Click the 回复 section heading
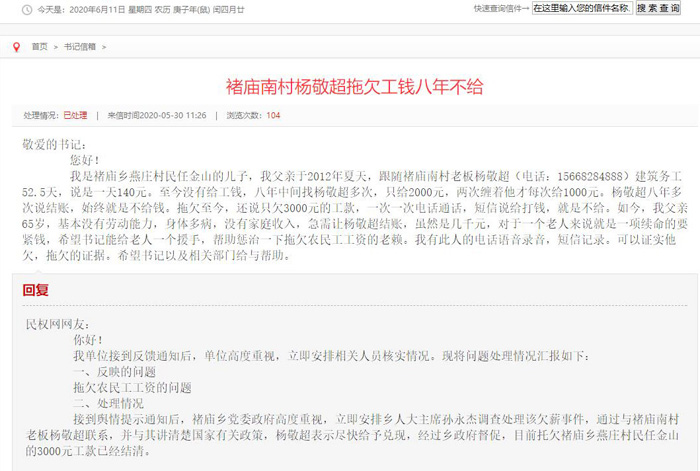The width and height of the screenshot is (700, 471). coord(36,290)
